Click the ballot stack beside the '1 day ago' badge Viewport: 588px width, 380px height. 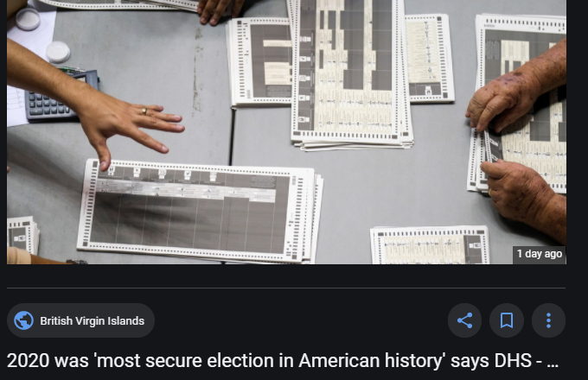tap(430, 245)
